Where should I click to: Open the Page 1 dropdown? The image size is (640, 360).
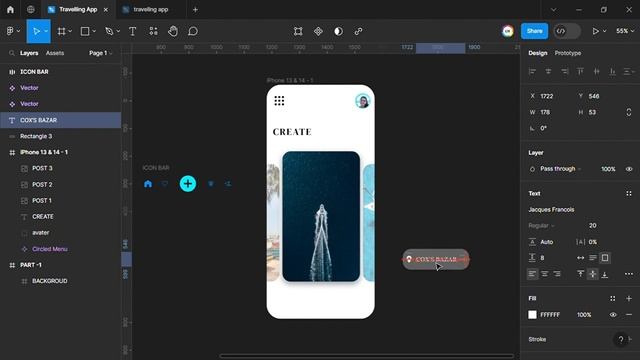click(100, 53)
